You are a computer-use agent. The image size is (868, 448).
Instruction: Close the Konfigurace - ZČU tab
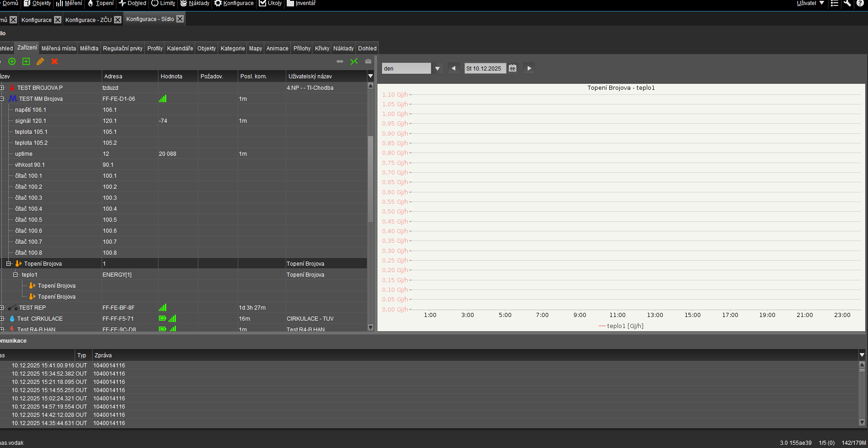(x=118, y=20)
